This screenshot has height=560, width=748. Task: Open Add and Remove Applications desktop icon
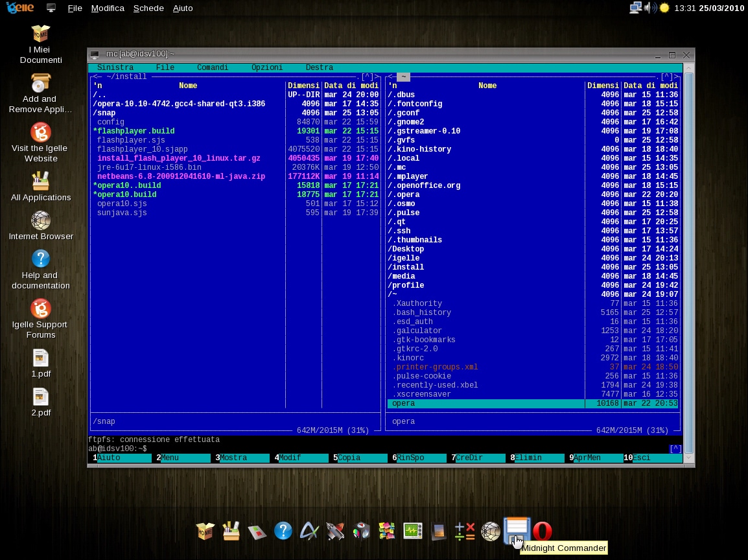(40, 84)
